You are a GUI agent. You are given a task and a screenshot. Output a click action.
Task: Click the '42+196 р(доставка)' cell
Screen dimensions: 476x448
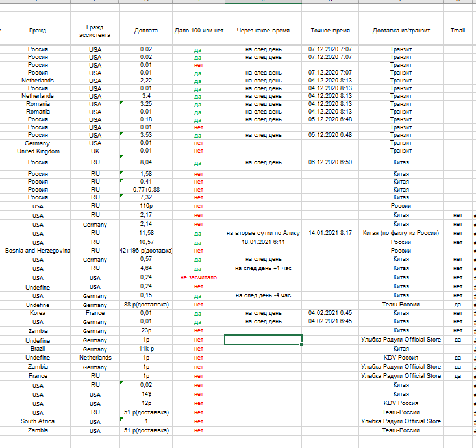(146, 251)
